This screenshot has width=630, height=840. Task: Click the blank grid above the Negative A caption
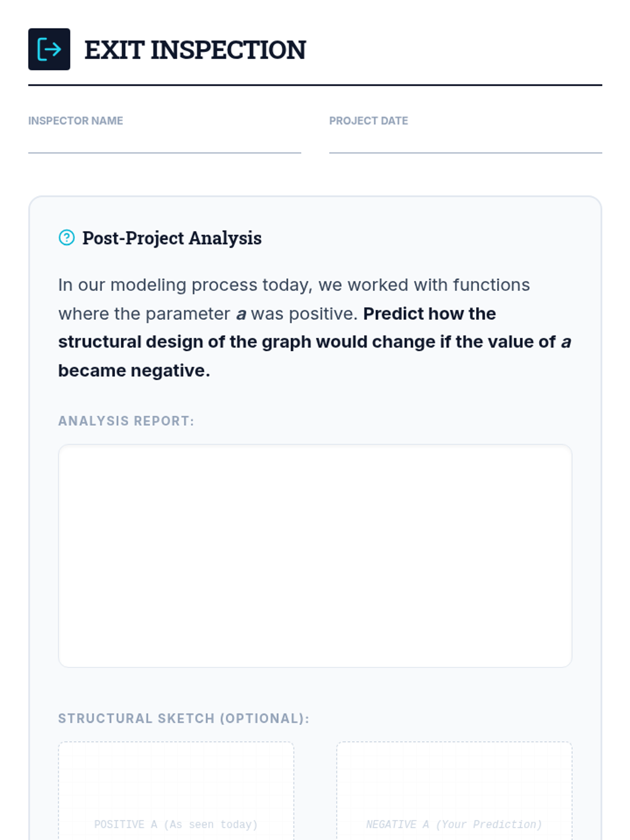[x=454, y=777]
